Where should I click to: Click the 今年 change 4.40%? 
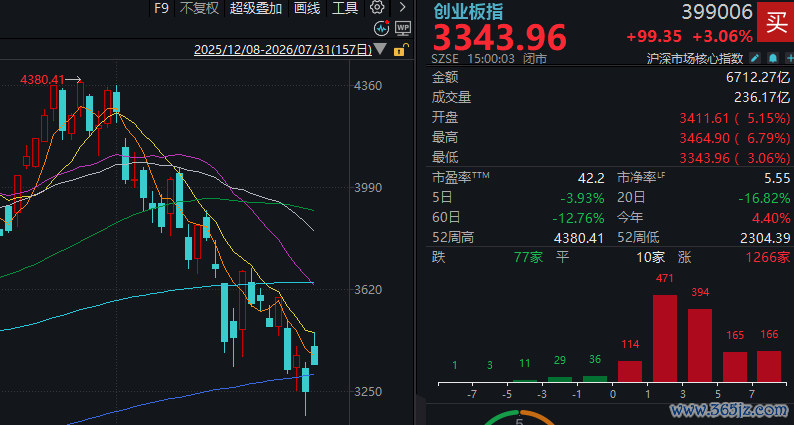(x=771, y=218)
